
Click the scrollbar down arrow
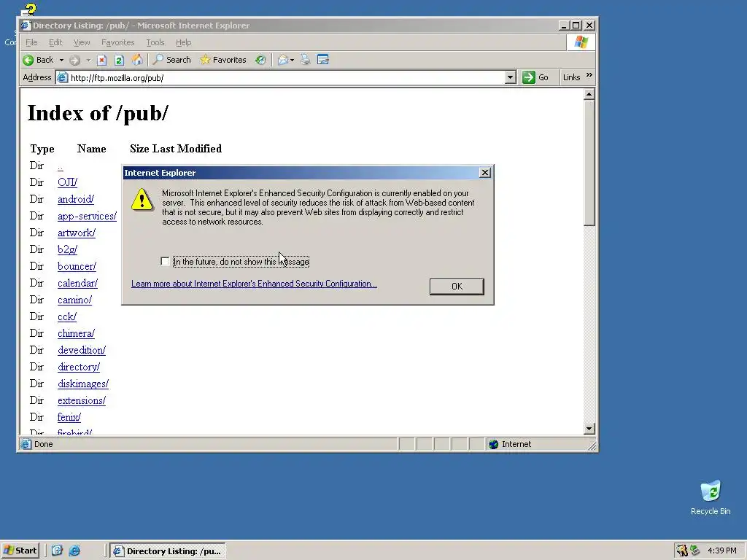[x=589, y=429]
